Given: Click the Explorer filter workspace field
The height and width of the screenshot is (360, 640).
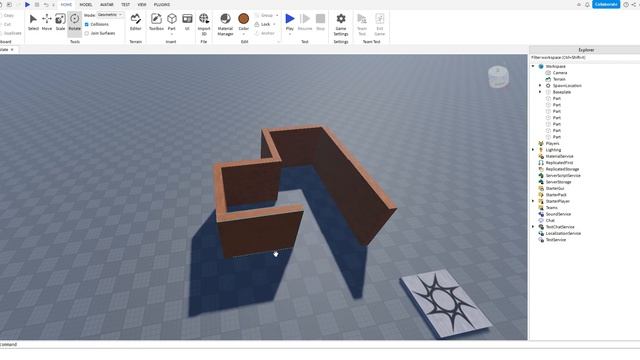Looking at the screenshot, I should click(x=584, y=58).
